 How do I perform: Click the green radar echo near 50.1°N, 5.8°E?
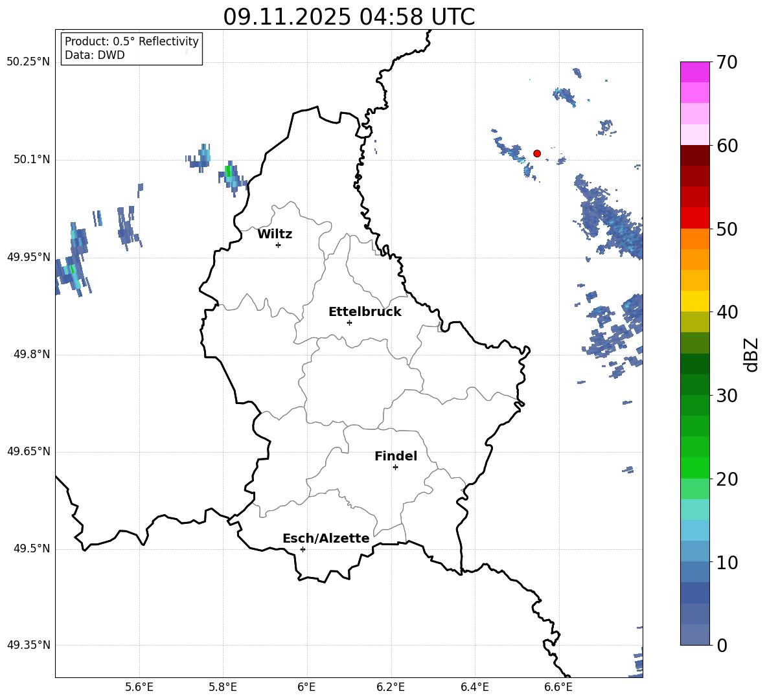(228, 171)
